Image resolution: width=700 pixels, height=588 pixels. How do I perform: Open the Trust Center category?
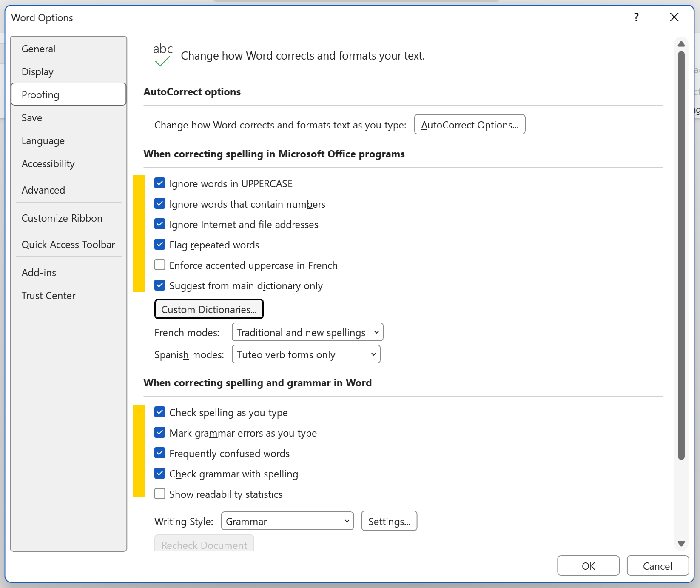(x=68, y=296)
